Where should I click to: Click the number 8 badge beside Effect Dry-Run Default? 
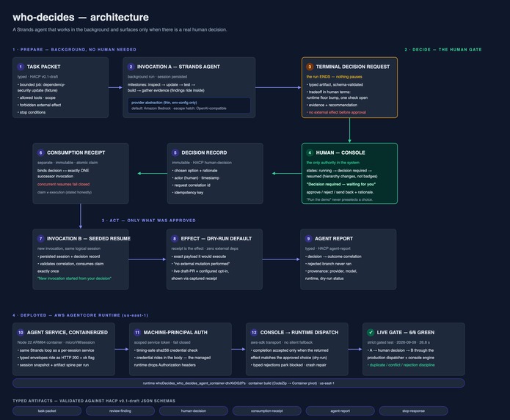click(x=175, y=238)
